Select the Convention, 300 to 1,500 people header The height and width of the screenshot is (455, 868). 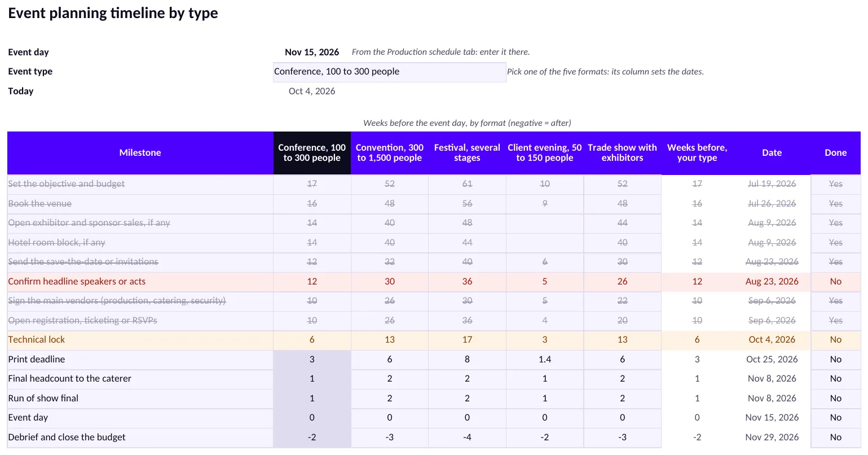tap(390, 153)
